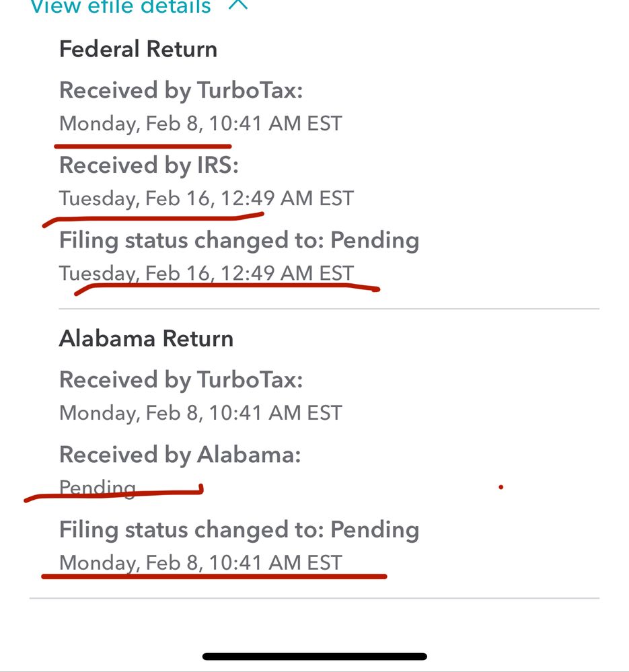Image resolution: width=629 pixels, height=672 pixels.
Task: Tap Federal Filing status changed to: Pending
Action: pyautogui.click(x=239, y=240)
